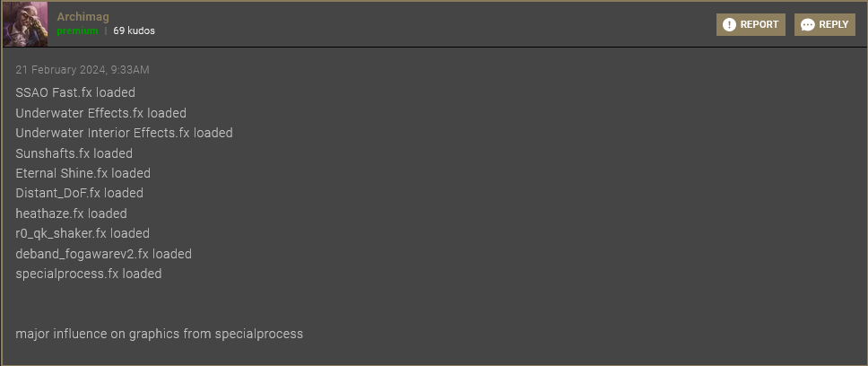Click the Underwater Interior Effects.fx loaded line
The width and height of the screenshot is (868, 366).
(124, 133)
